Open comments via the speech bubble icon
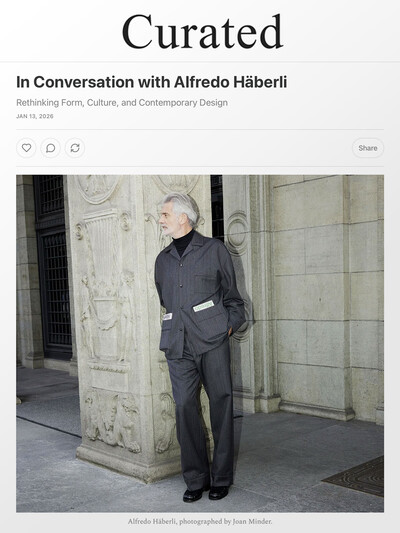400x533 pixels. [51, 148]
